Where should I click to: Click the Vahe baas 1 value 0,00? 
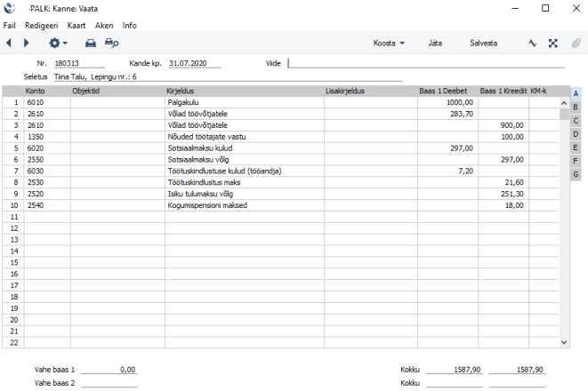(109, 370)
